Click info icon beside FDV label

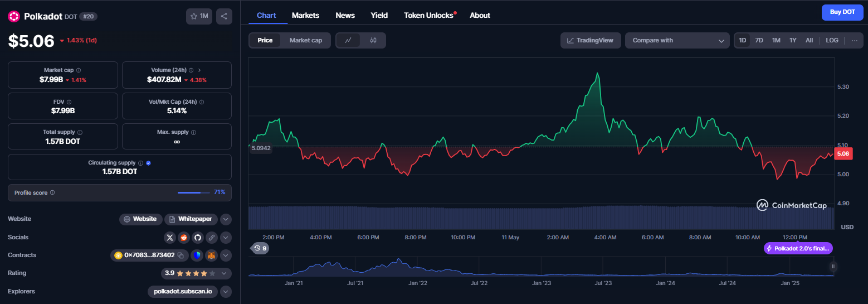click(69, 102)
